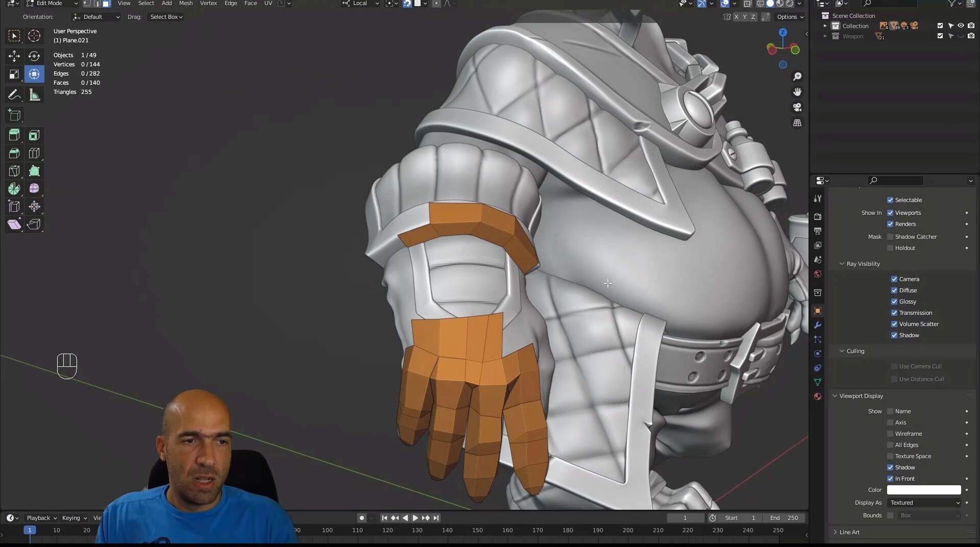This screenshot has width=980, height=547.
Task: Open the Modifier properties tab
Action: 818,325
